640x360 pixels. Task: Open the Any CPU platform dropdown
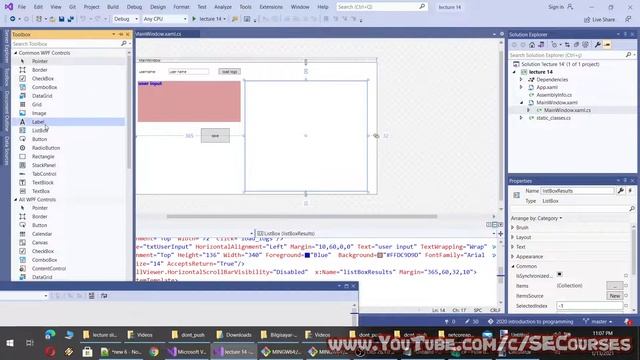point(164,19)
